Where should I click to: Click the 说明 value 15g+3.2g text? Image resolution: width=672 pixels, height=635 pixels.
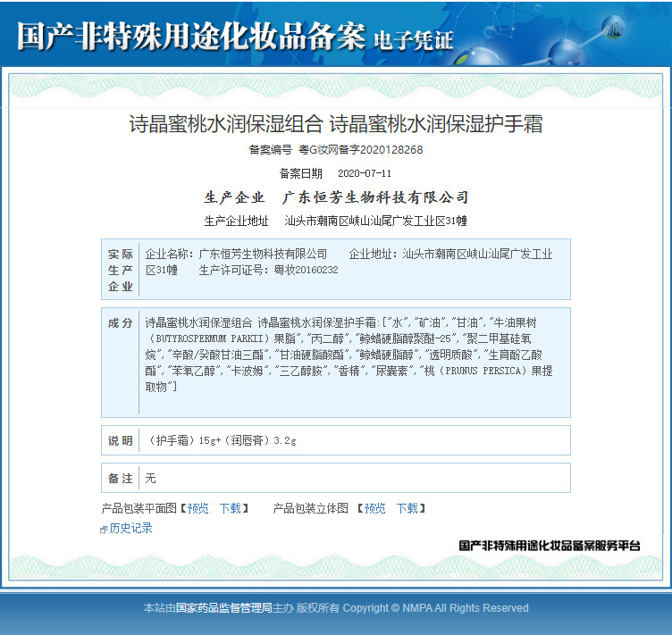coord(221,440)
